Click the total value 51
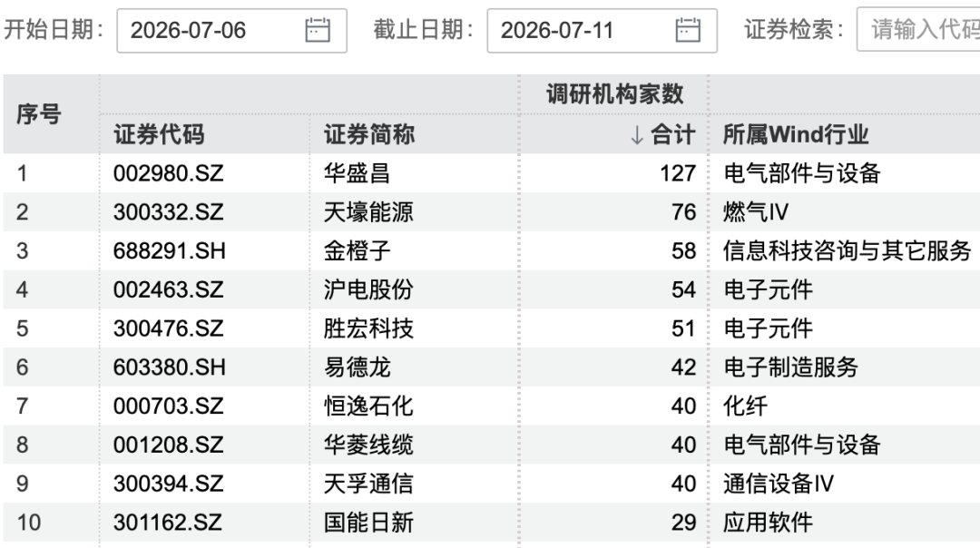 (684, 328)
